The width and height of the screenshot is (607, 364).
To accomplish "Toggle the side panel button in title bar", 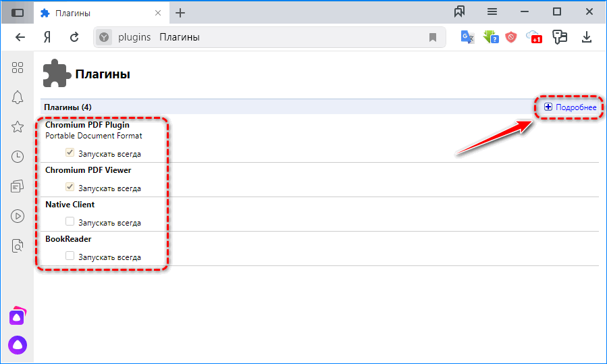I will (x=18, y=13).
